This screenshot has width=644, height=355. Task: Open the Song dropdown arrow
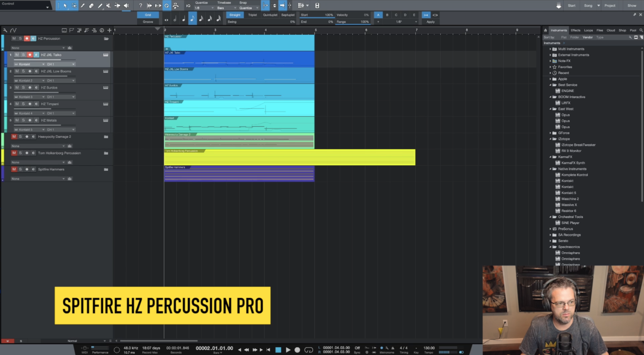(599, 6)
